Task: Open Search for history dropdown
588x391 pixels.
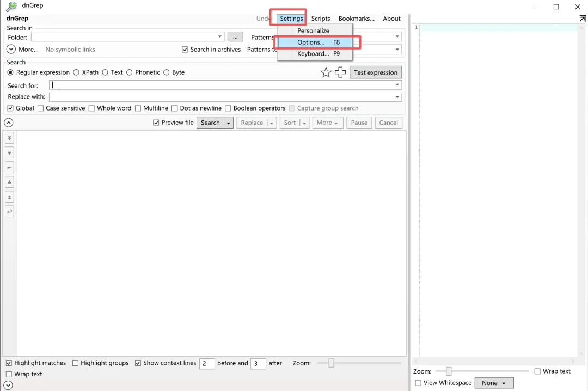Action: pos(397,85)
